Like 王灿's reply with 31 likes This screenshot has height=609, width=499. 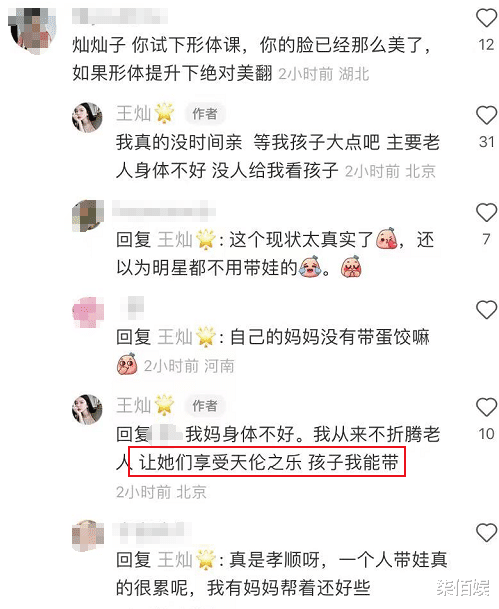486,115
